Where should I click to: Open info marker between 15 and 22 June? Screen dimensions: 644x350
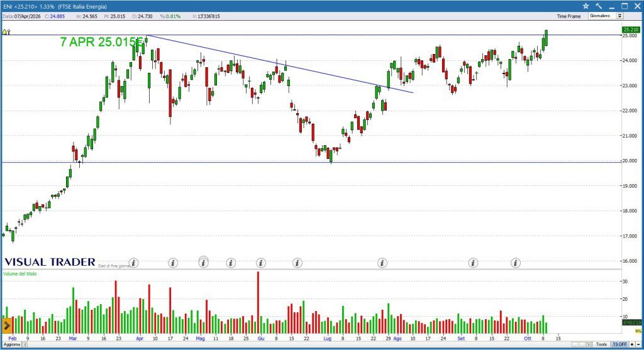point(297,263)
